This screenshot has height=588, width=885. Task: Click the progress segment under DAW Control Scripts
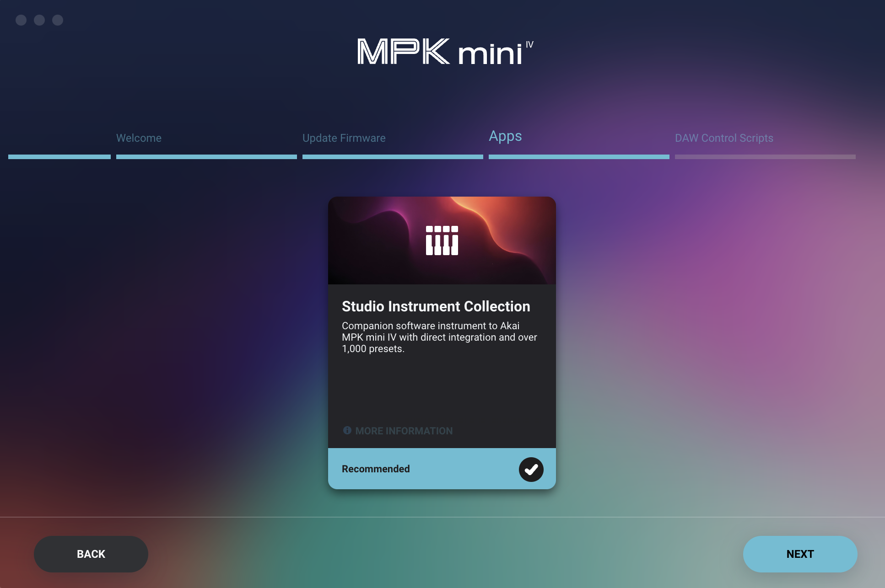tap(765, 157)
